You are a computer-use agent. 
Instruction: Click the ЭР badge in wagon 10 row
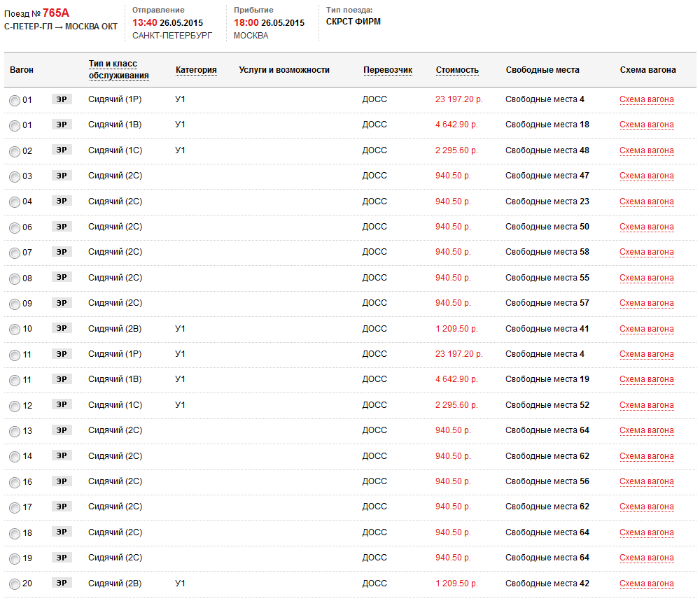pos(62,329)
